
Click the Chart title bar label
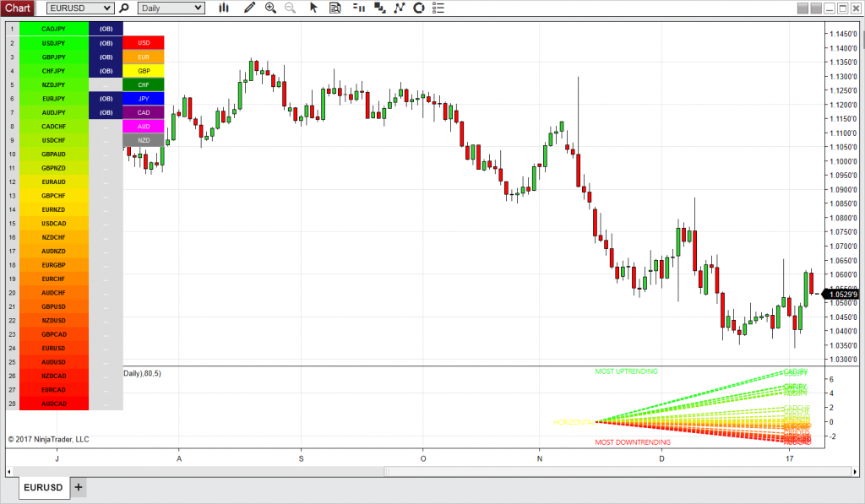pyautogui.click(x=17, y=8)
